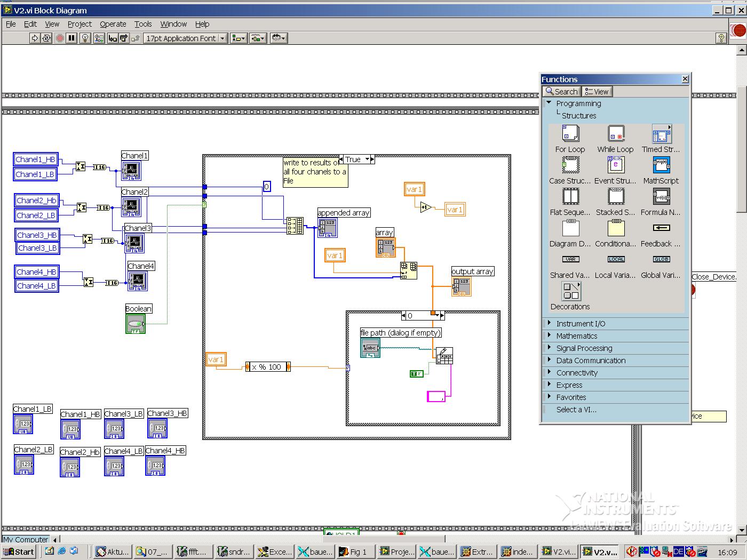Expand the Mathematics palette category
Image resolution: width=747 pixels, height=560 pixels.
tap(576, 336)
